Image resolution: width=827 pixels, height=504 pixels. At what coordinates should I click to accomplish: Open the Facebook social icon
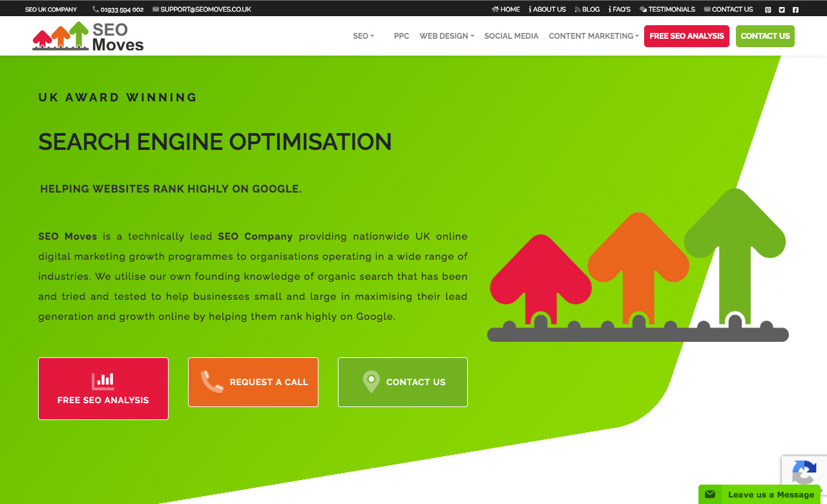point(795,10)
